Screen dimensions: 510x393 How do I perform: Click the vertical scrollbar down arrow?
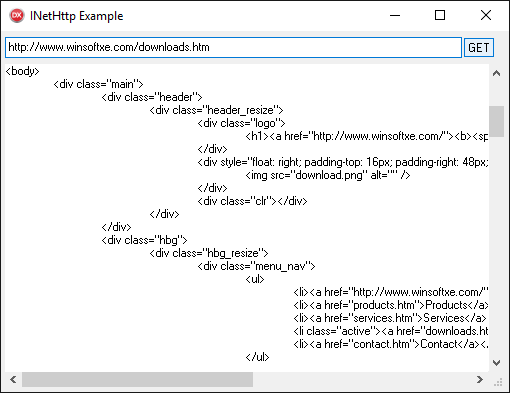[x=497, y=363]
